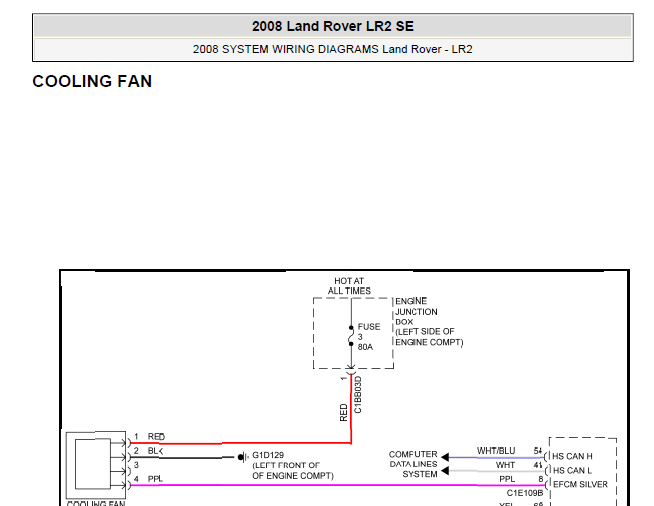Click the magenta PPL wire line
Image resolution: width=654 pixels, height=506 pixels.
tap(337, 486)
